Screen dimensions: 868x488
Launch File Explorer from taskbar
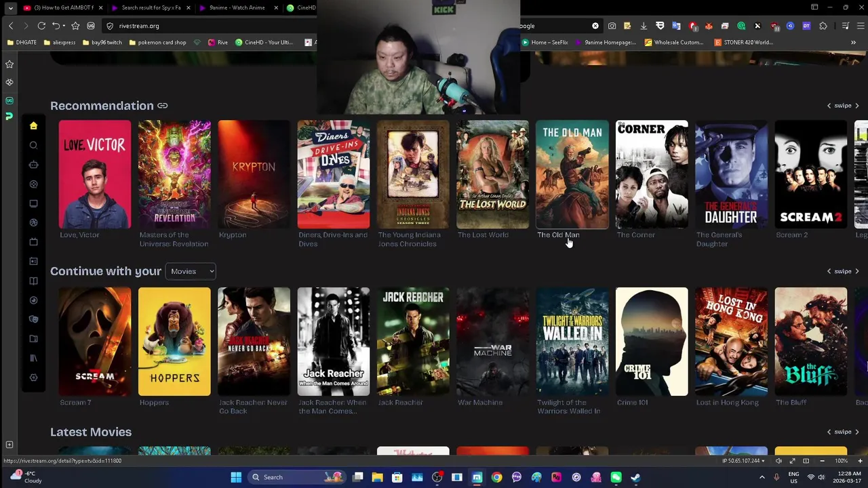coord(378,477)
